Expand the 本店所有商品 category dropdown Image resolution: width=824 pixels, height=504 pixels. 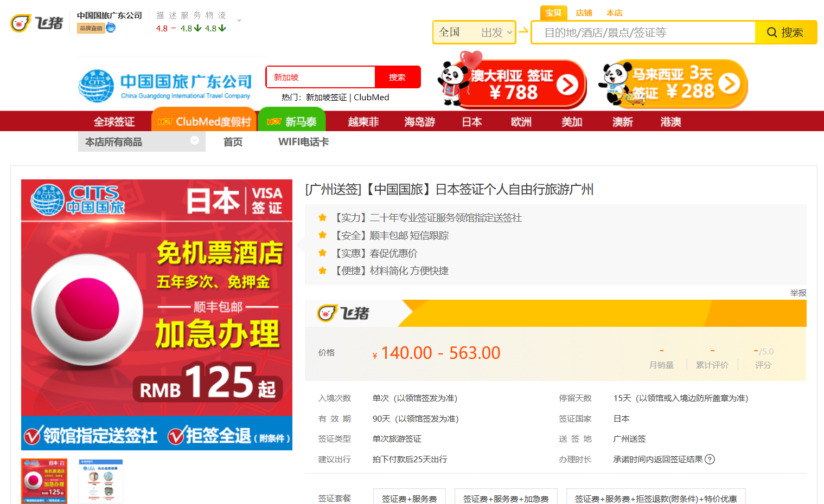(194, 141)
